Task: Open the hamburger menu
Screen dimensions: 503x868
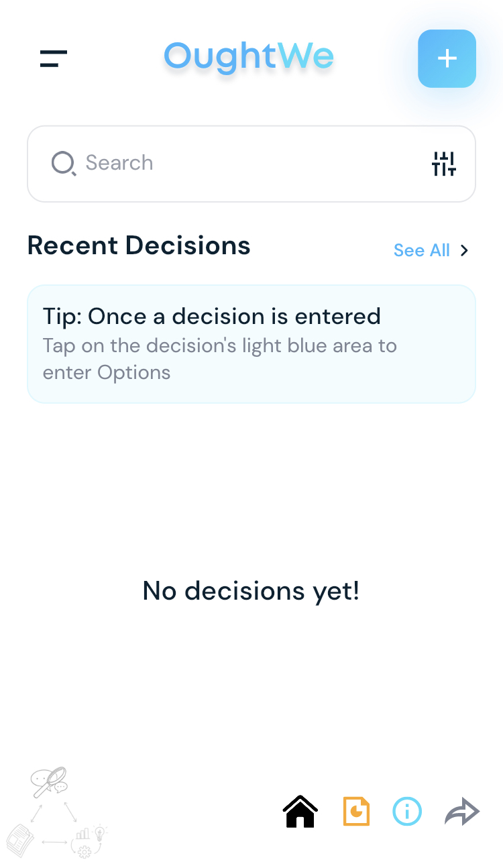Action: pyautogui.click(x=53, y=58)
